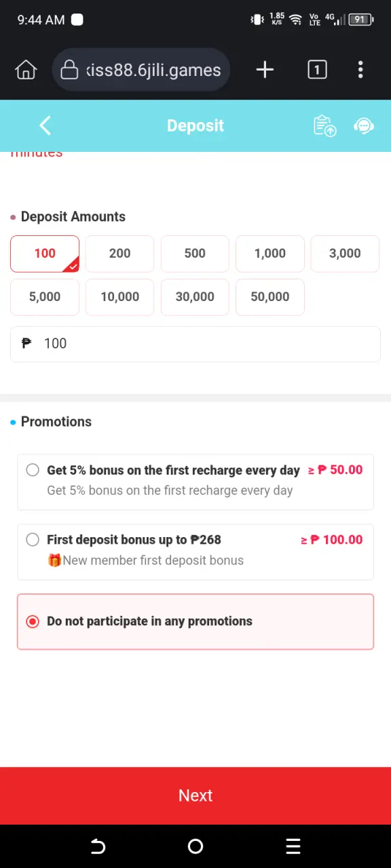Open the deposit records clipboard icon
This screenshot has height=868, width=391.
pyautogui.click(x=324, y=125)
